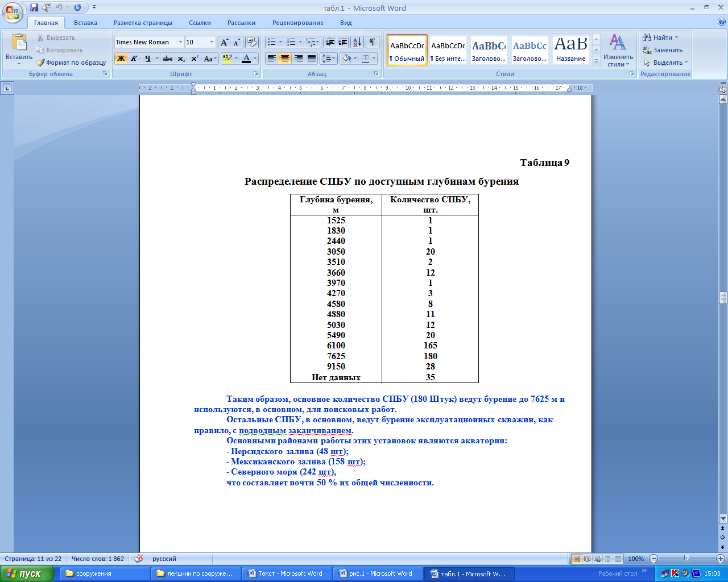The height and width of the screenshot is (582, 728).
Task: Toggle Bold formatting button
Action: (121, 59)
